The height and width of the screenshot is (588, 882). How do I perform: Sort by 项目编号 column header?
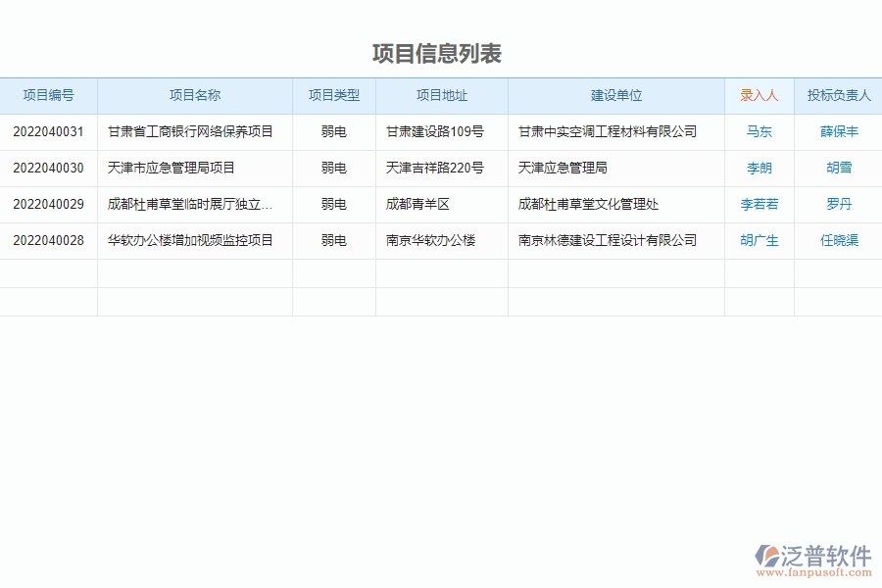49,95
